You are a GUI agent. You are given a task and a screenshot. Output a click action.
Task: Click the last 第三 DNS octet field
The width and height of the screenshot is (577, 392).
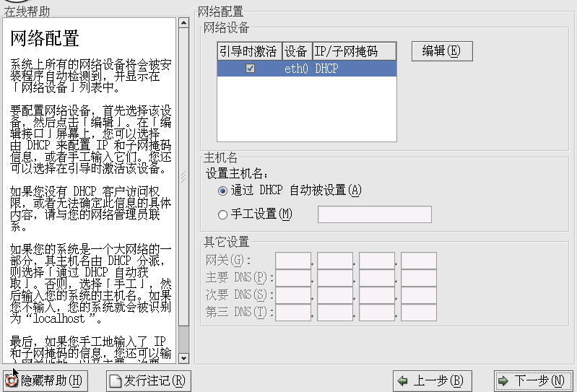419,313
